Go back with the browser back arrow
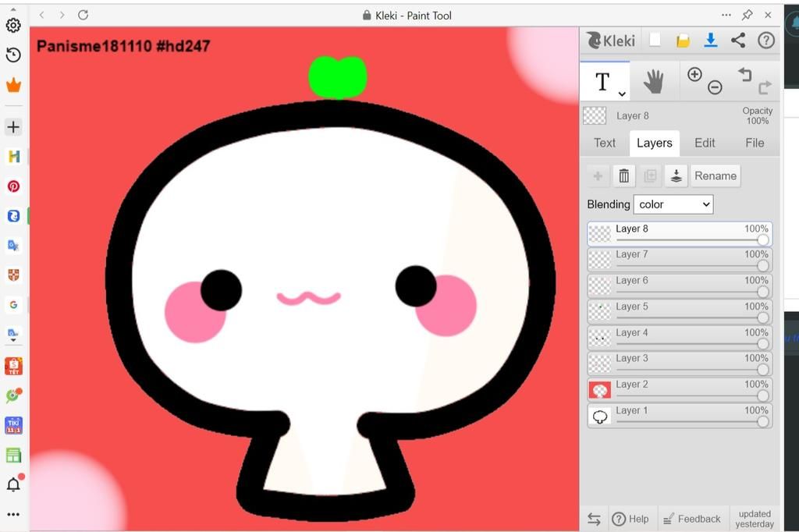The height and width of the screenshot is (532, 799). (42, 16)
